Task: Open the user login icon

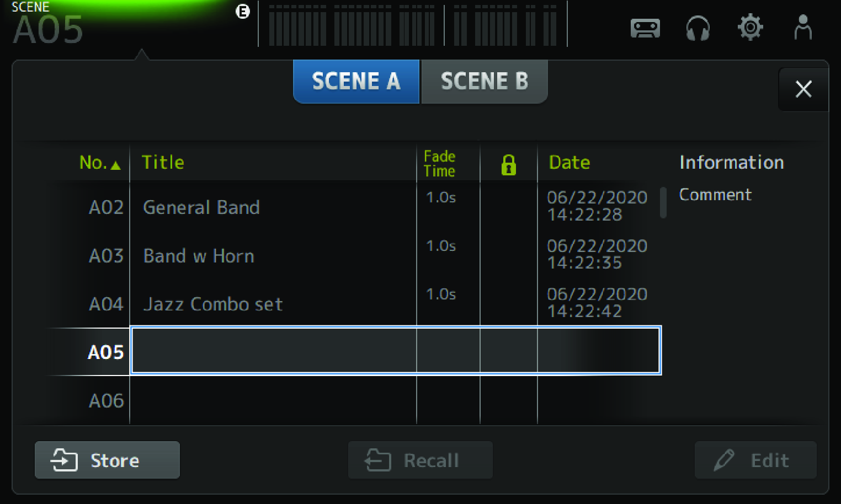Action: [x=802, y=28]
